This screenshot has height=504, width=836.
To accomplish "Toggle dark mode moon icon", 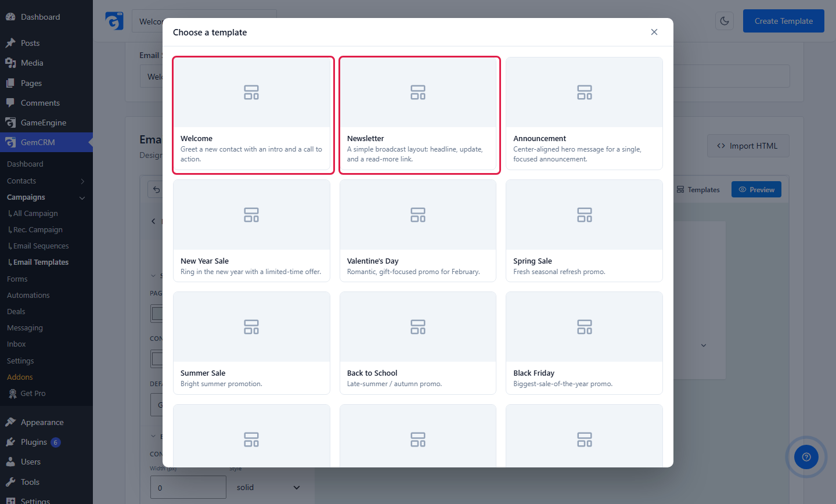I will point(725,21).
